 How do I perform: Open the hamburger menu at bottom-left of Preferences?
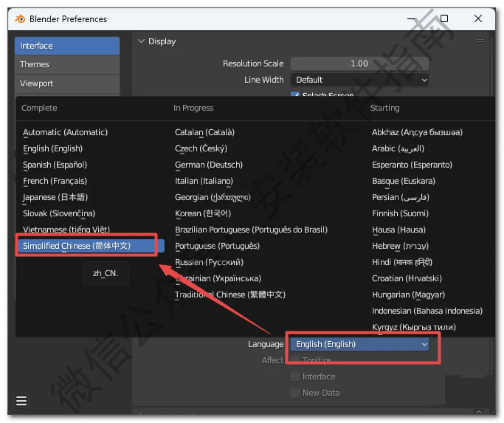[21, 400]
